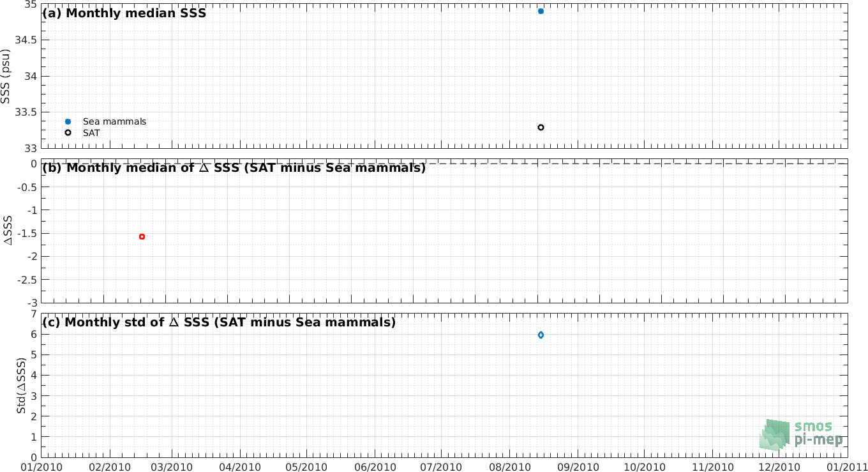This screenshot has width=868, height=472.
Task: Click the red median ΔSSS data point
Action: (x=142, y=236)
